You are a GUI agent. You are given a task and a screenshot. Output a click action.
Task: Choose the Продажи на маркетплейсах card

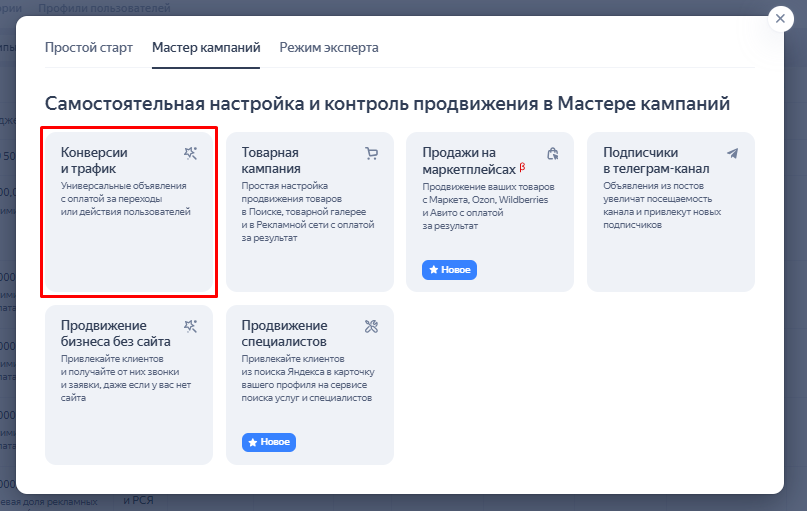tap(490, 212)
